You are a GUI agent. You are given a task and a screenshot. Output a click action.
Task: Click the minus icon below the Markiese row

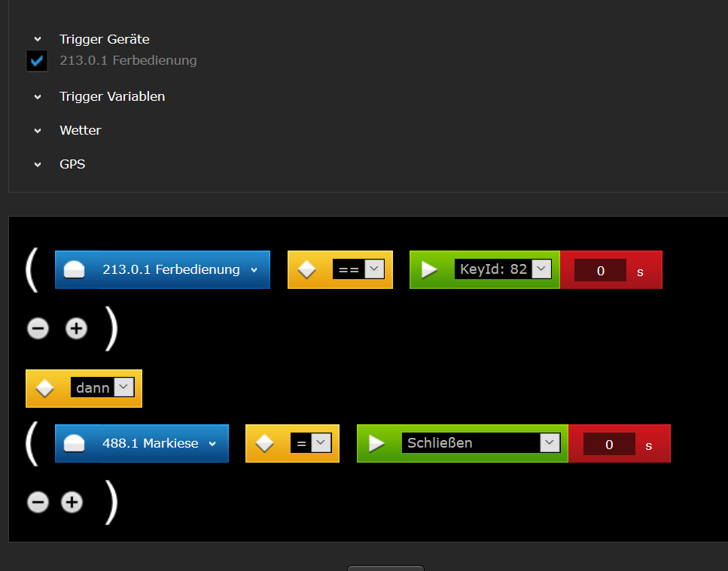point(38,503)
